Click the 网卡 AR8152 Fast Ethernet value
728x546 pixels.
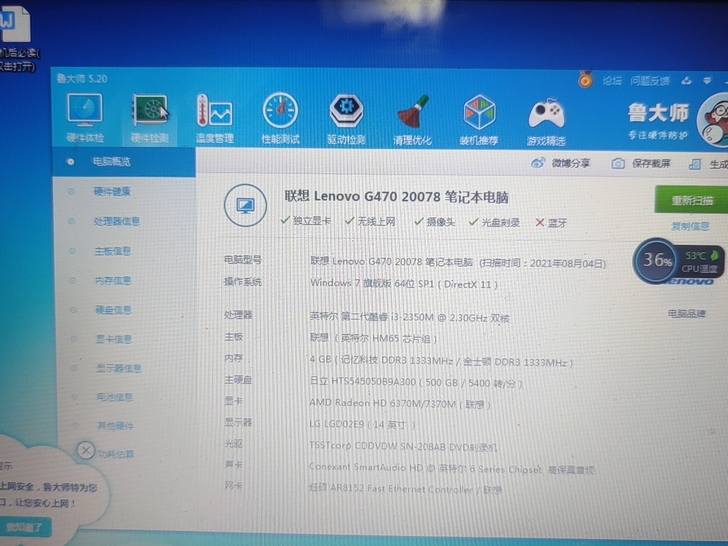pyautogui.click(x=405, y=489)
